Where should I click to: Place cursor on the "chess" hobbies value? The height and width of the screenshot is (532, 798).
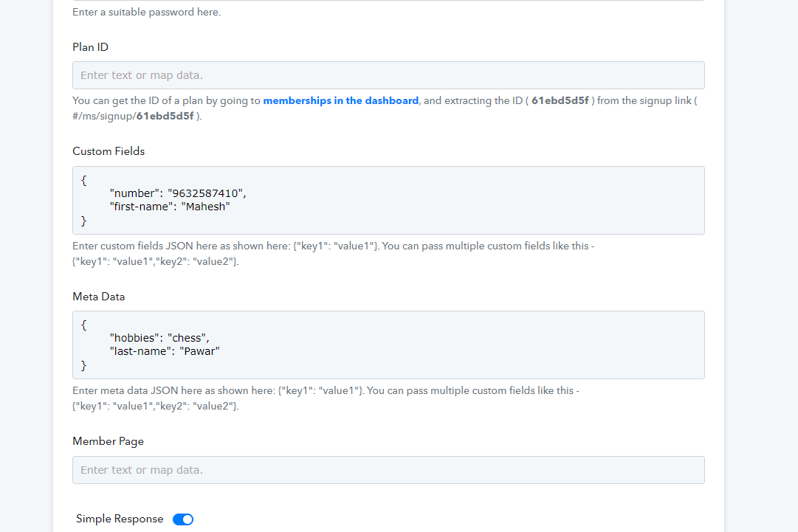[x=188, y=338]
